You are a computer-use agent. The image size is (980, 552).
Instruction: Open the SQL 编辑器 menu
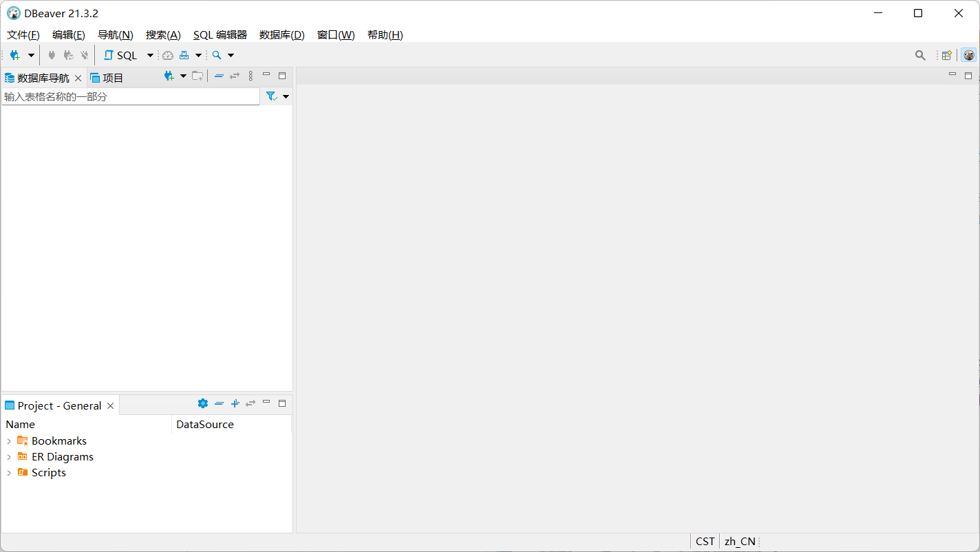pyautogui.click(x=220, y=35)
